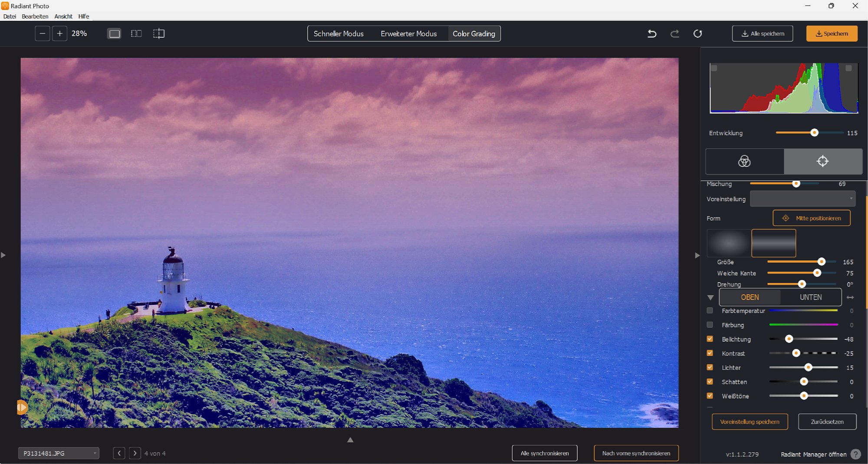The width and height of the screenshot is (868, 464).
Task: Go to next image arrow
Action: click(135, 453)
